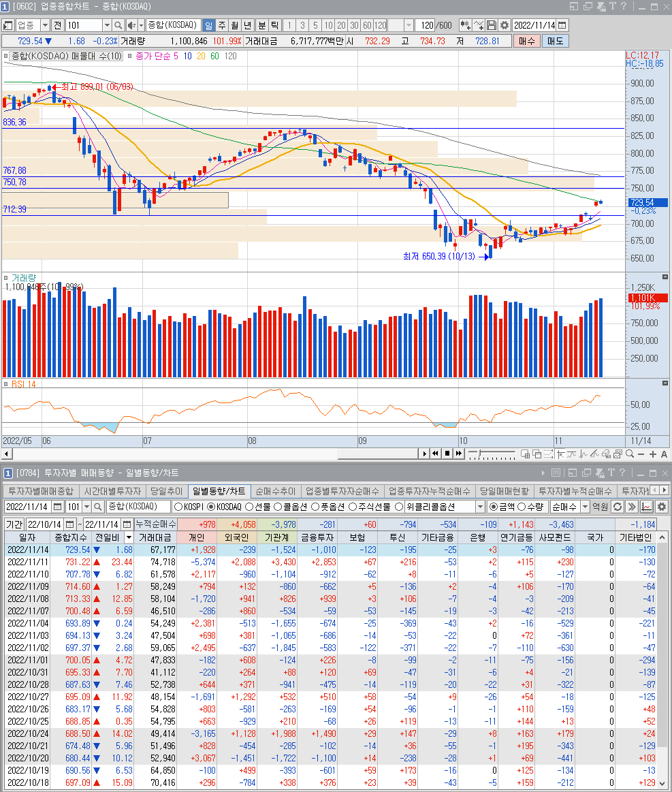672x792 pixels.
Task: Click the 'A' auto-scale icon at chart bottom
Action: (665, 454)
